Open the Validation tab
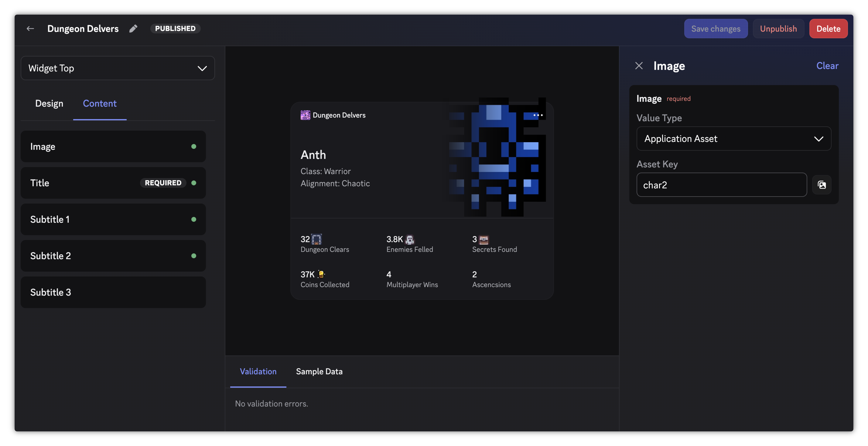868x446 pixels. [258, 372]
